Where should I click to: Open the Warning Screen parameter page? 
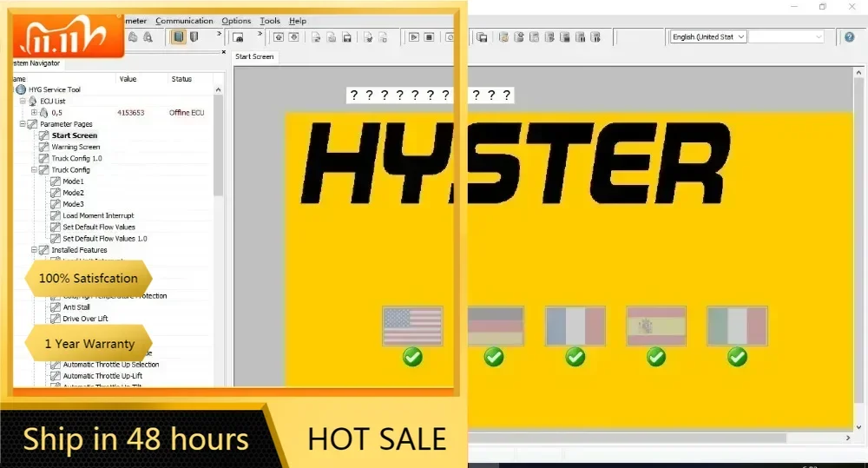pyautogui.click(x=76, y=147)
